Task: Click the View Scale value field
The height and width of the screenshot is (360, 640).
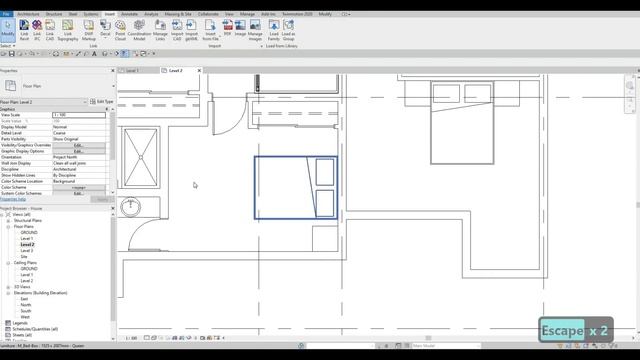Action: [x=79, y=115]
